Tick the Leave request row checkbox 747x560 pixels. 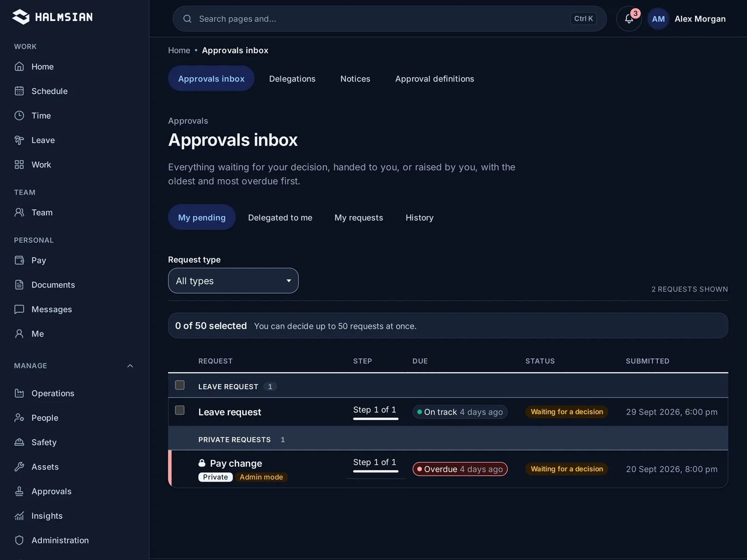(180, 410)
